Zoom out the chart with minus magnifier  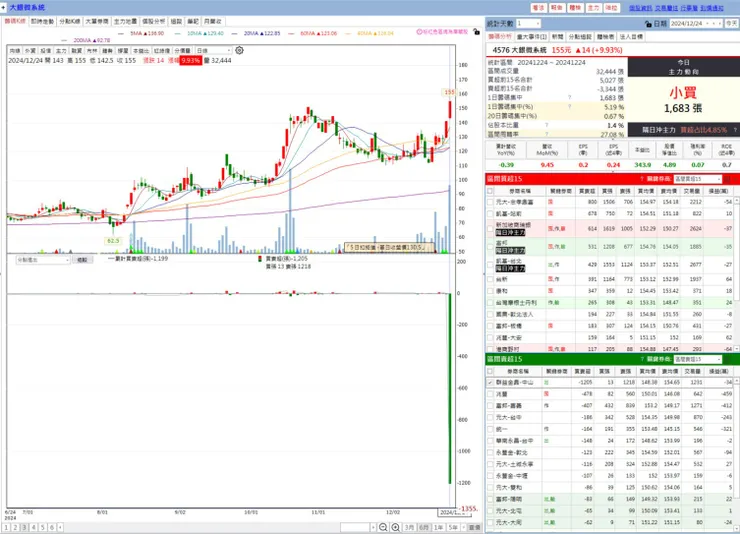point(383,527)
